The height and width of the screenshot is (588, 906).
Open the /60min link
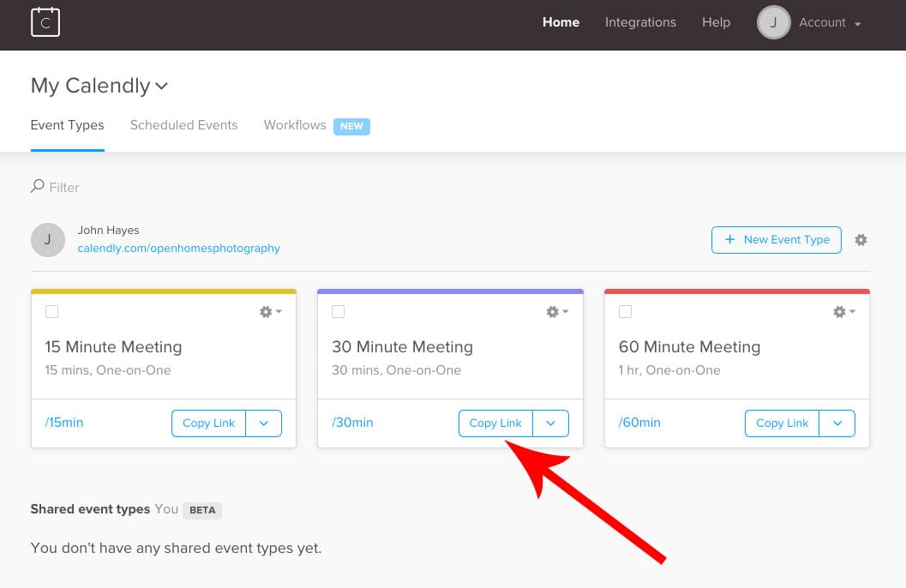(x=639, y=423)
